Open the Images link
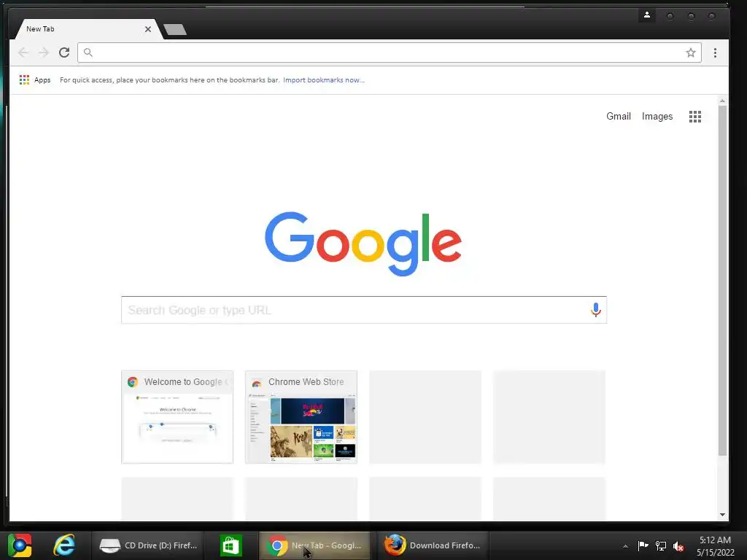The width and height of the screenshot is (747, 560). tap(657, 117)
